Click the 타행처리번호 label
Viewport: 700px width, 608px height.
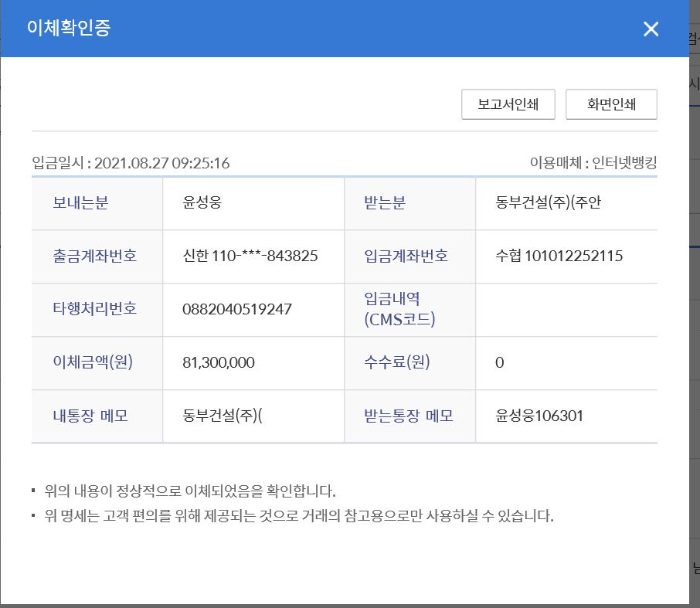coord(94,309)
